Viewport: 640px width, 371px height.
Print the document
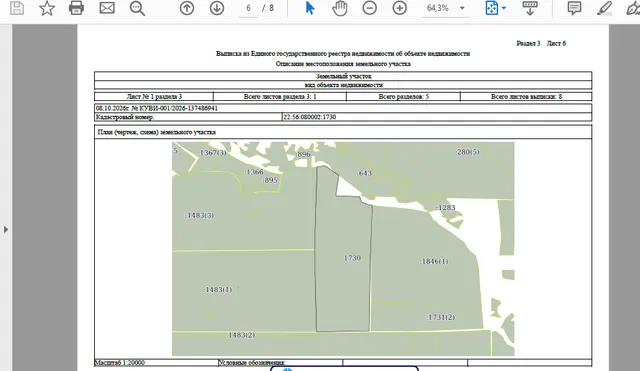point(76,8)
